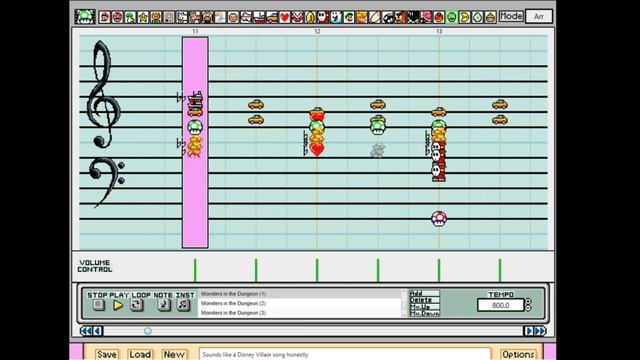The image size is (640, 360).
Task: Click the song title text field
Action: pos(345,354)
